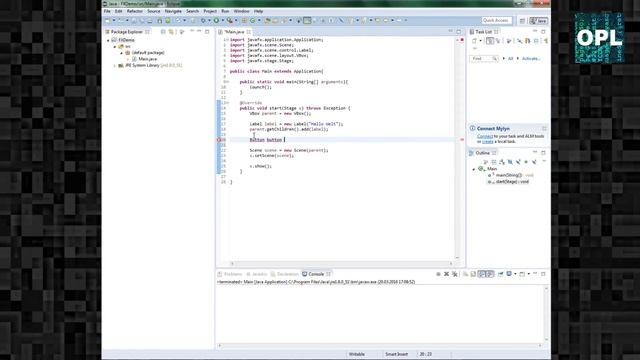Open the Project menu
This screenshot has width=640, height=360.
click(210, 11)
